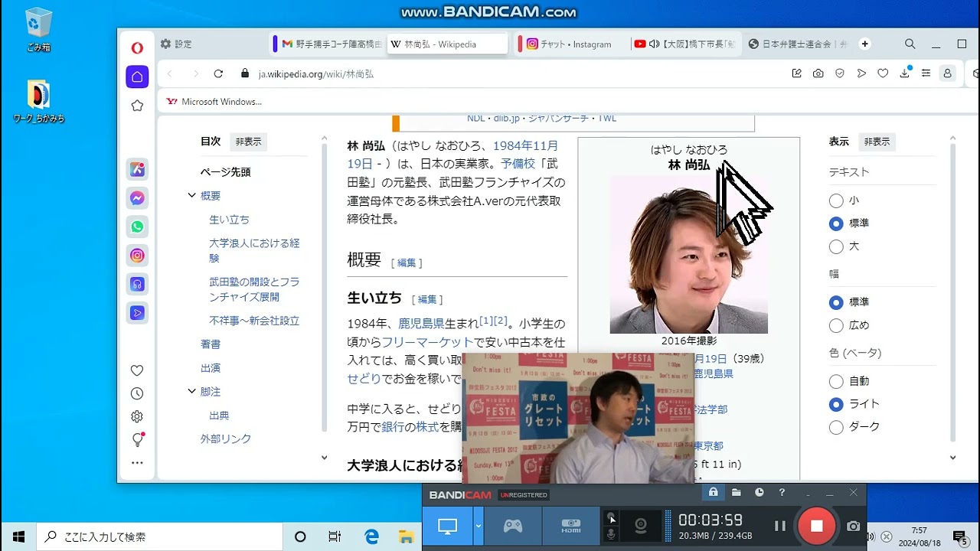
Task: Collapse the 概要 section in the contents list
Action: click(191, 195)
